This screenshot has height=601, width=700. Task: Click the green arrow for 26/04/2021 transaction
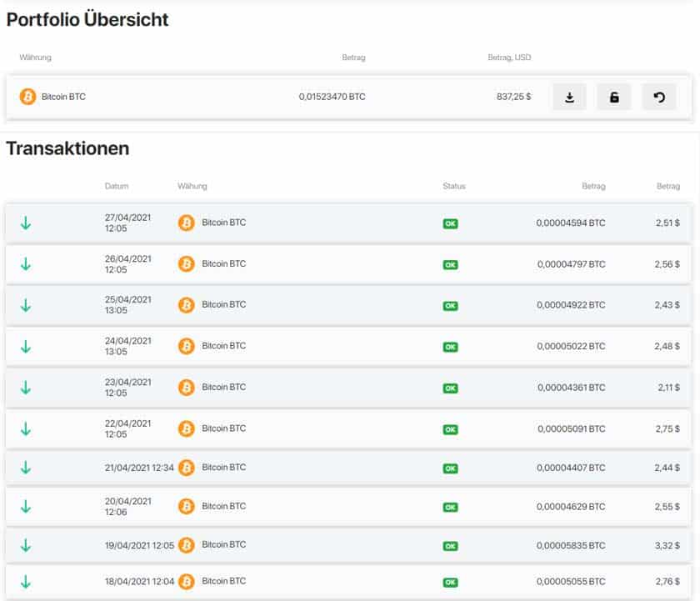(x=26, y=264)
